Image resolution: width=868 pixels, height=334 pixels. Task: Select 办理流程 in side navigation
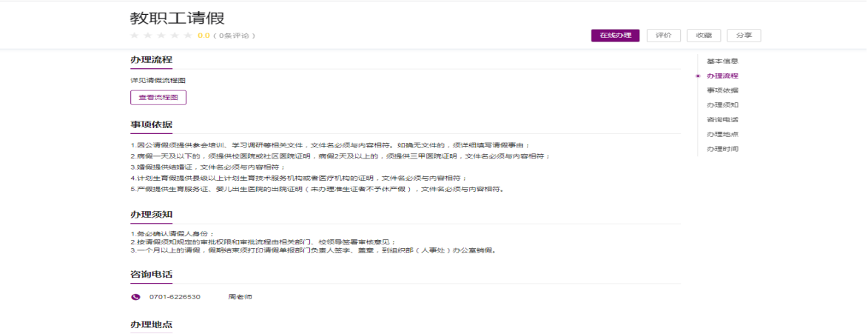coord(722,76)
